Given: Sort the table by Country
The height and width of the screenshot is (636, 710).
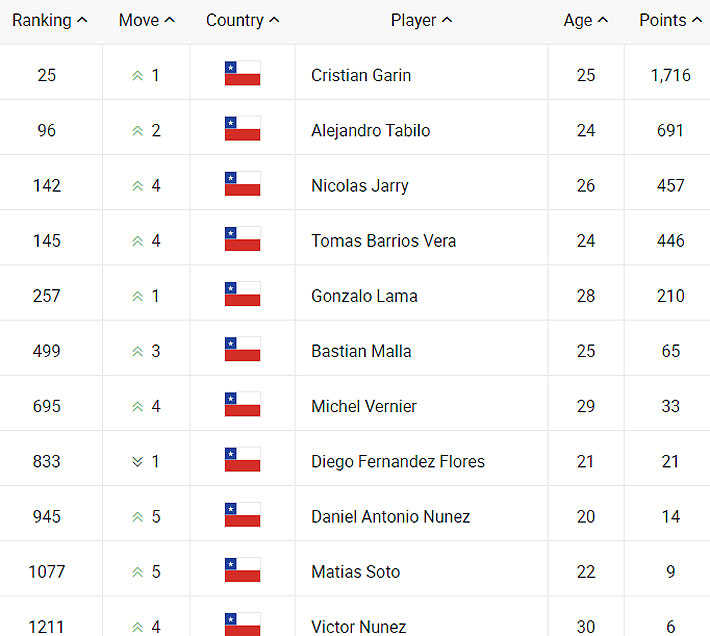Looking at the screenshot, I should tap(242, 20).
